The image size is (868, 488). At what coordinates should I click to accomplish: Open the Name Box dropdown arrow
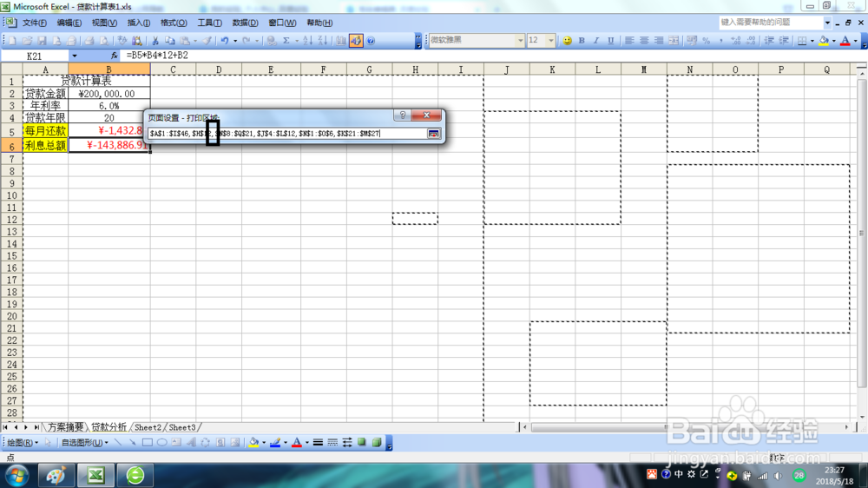click(74, 56)
